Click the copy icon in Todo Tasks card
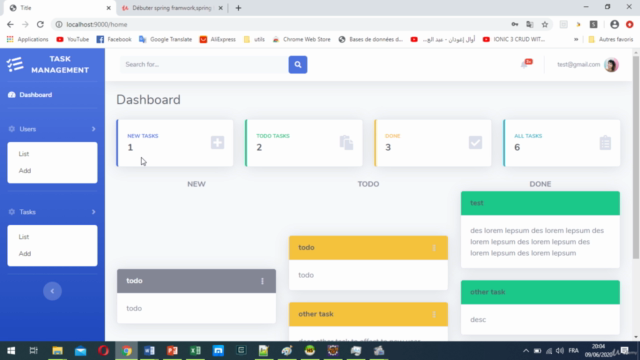Viewport: 640px width, 360px height. click(346, 142)
